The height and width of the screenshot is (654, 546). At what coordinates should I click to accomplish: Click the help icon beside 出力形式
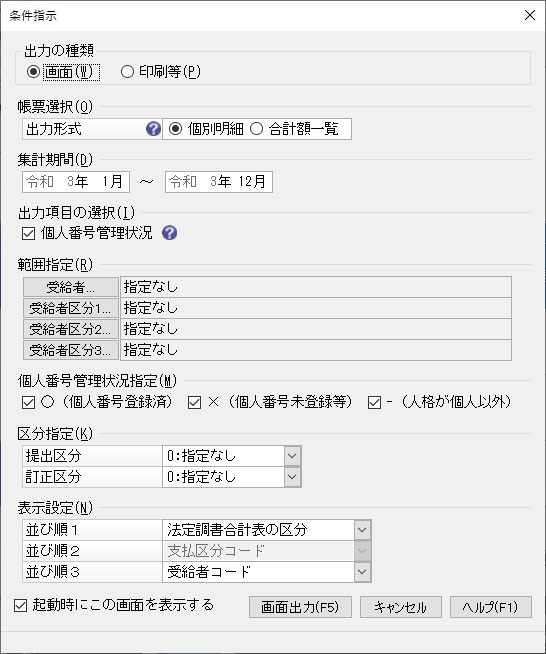pyautogui.click(x=153, y=129)
